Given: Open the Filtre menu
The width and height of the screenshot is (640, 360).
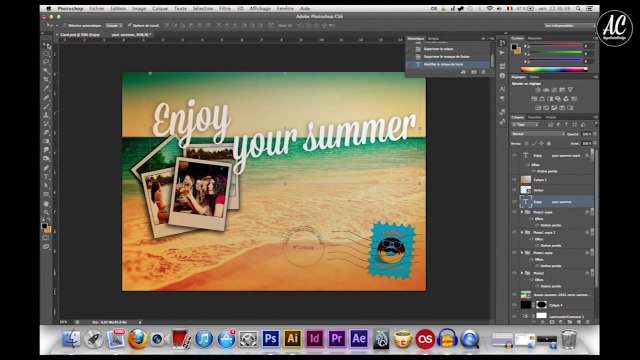Looking at the screenshot, I should (225, 8).
